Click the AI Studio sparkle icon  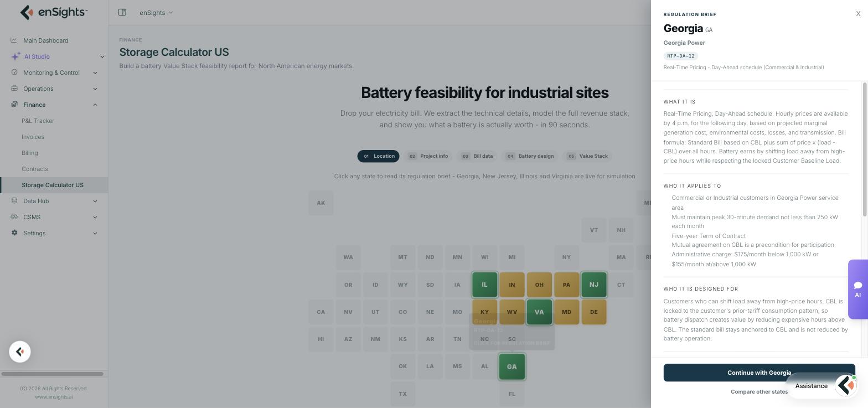[15, 56]
